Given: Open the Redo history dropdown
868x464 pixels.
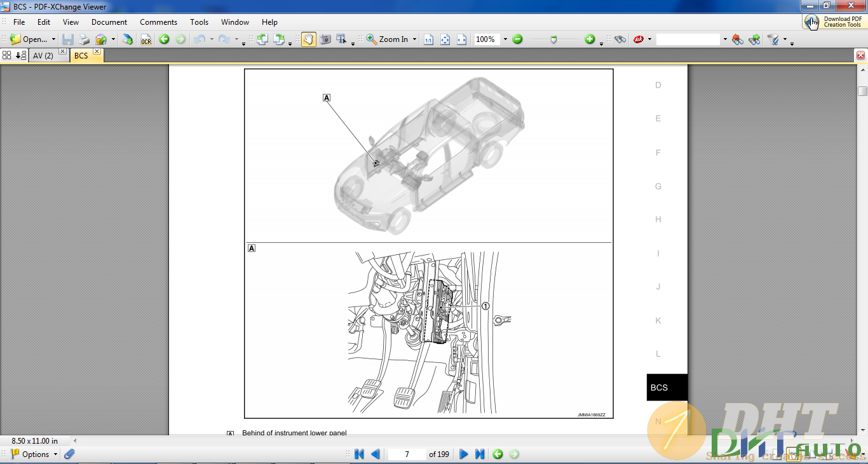Looking at the screenshot, I should point(236,39).
